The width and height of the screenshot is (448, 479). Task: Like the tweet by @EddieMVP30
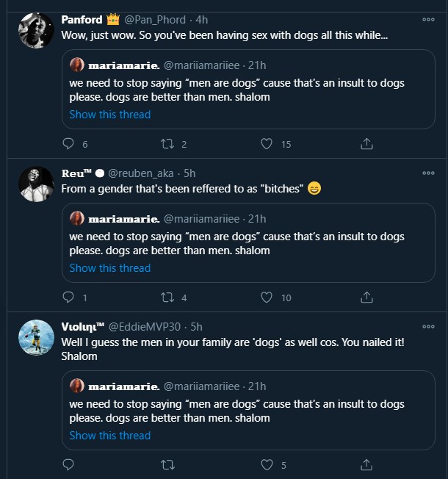(267, 465)
